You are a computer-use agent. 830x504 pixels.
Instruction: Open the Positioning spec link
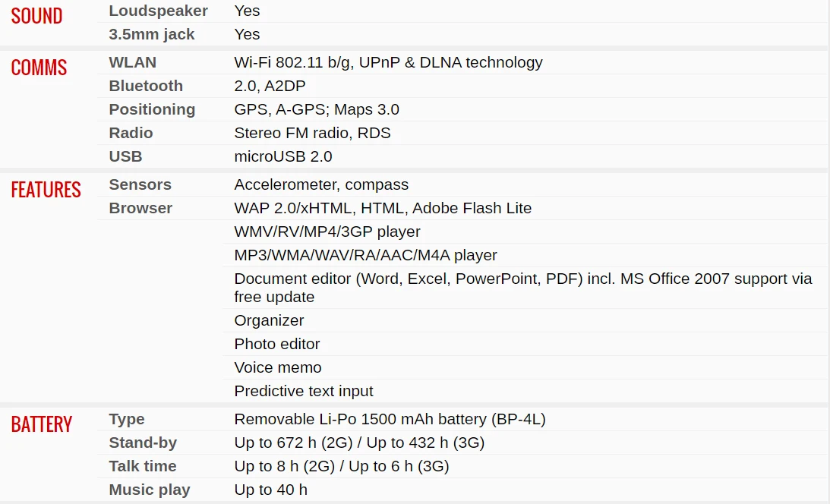coord(152,109)
